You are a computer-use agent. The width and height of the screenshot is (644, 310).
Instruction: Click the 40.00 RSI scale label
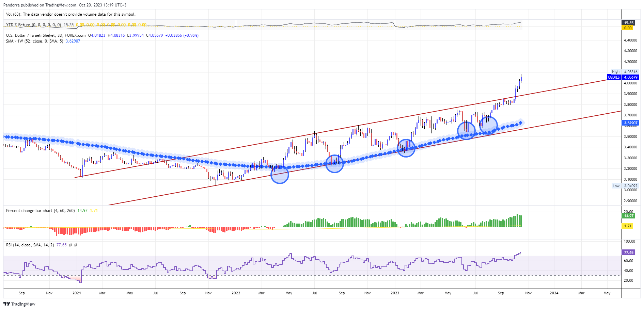click(x=629, y=271)
